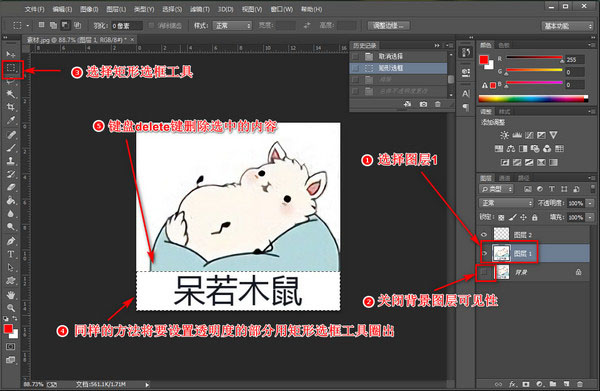Screen dimensions: 600x391
Task: Click the Layers panel delete trash icon
Action: [580, 384]
